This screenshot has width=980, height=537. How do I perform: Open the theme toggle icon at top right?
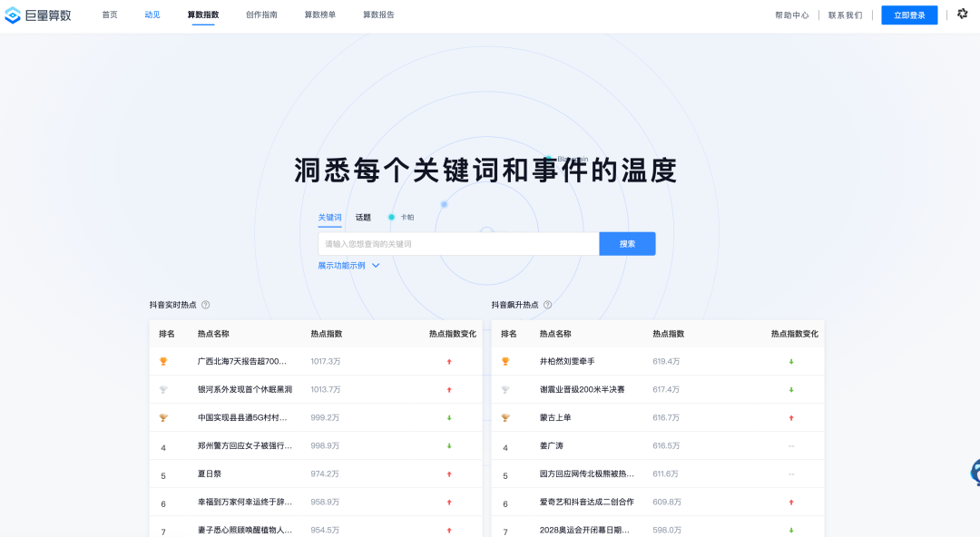pos(963,14)
